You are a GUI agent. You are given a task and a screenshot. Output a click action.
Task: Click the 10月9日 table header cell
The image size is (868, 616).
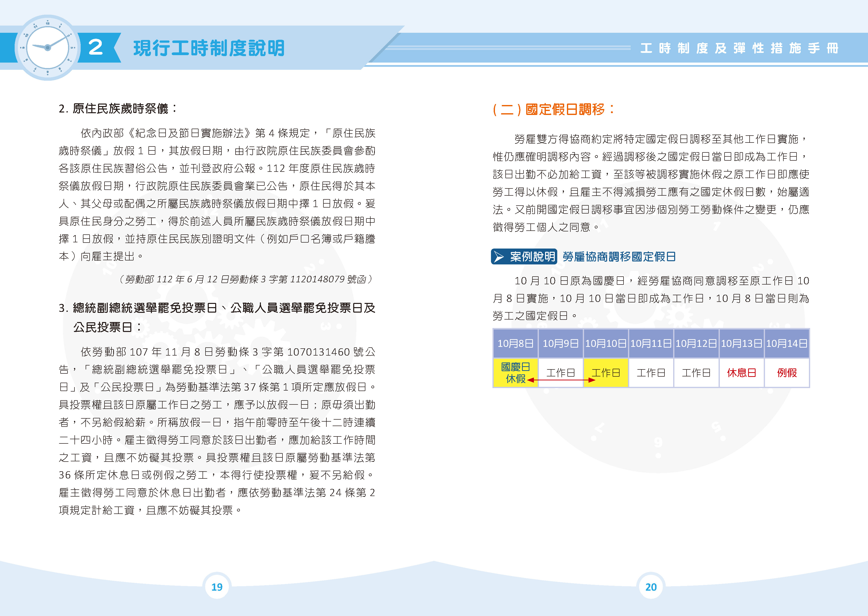click(560, 343)
